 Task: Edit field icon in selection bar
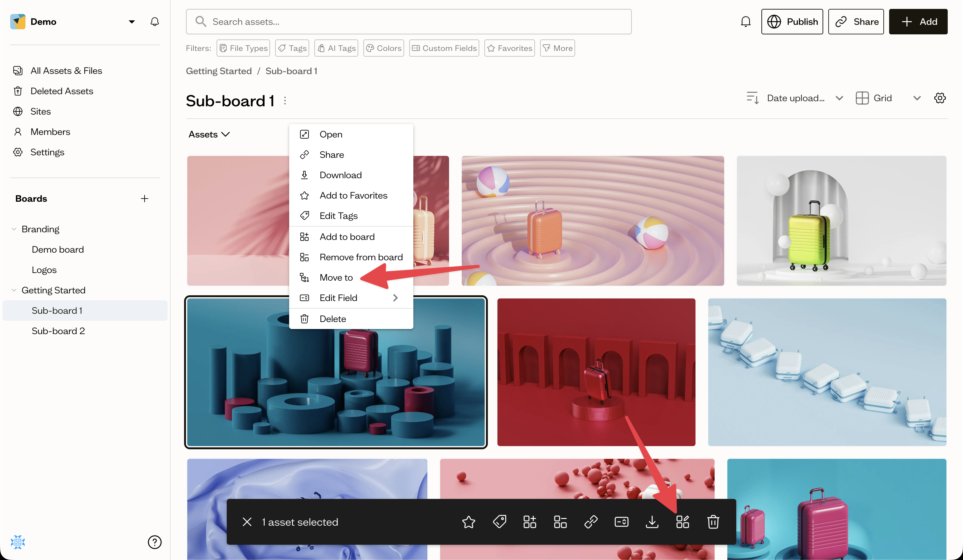[621, 521]
